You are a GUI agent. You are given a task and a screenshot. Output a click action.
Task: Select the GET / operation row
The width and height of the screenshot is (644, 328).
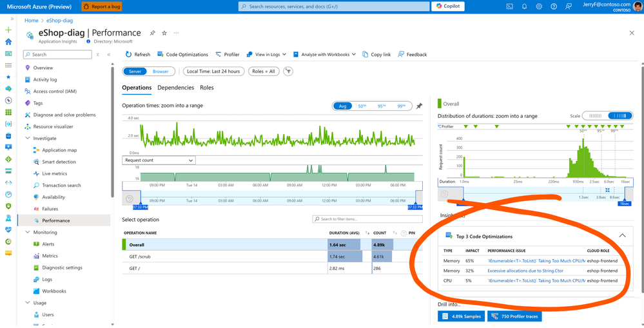click(x=272, y=269)
